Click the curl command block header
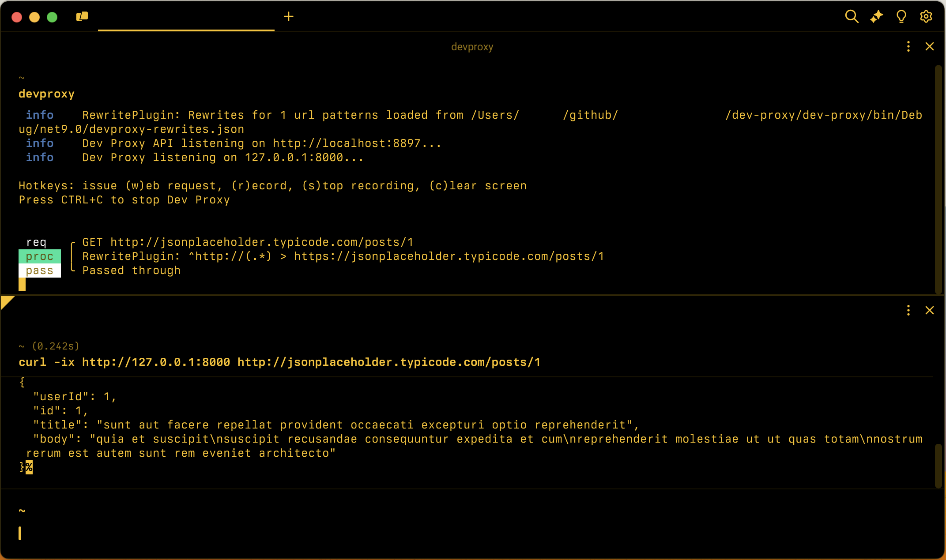946x560 pixels. [x=279, y=362]
